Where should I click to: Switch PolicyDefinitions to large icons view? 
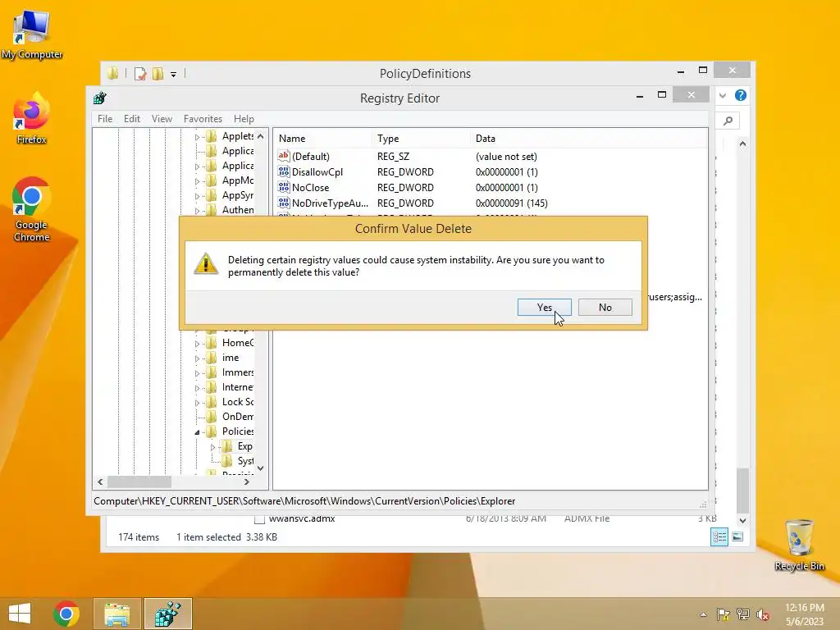(737, 536)
